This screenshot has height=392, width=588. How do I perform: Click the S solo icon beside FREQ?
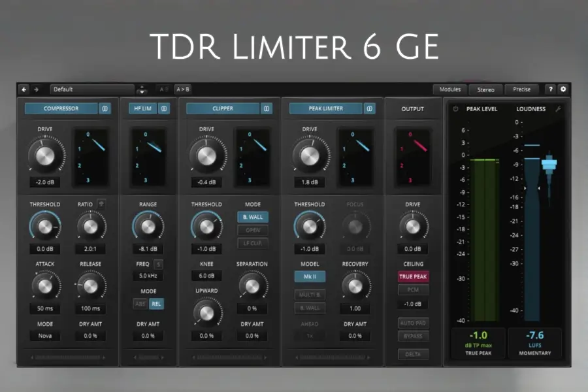pyautogui.click(x=158, y=264)
